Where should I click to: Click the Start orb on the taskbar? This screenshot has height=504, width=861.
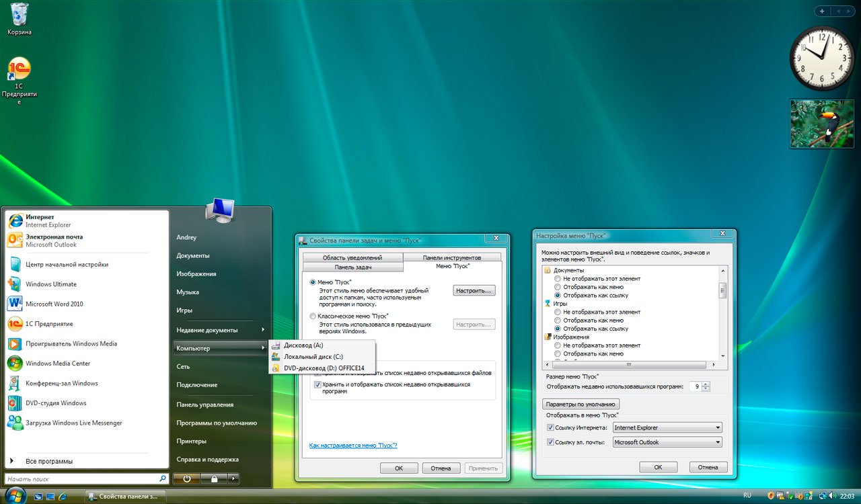15,496
